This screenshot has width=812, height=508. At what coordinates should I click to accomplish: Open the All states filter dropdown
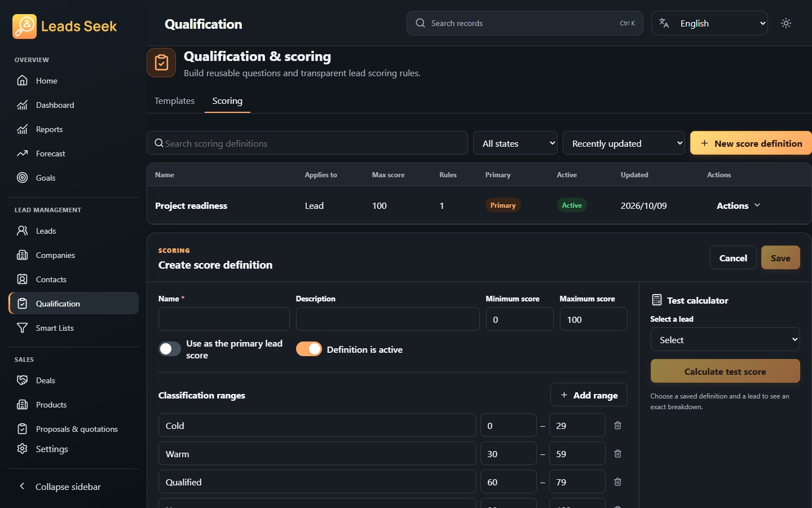(515, 143)
